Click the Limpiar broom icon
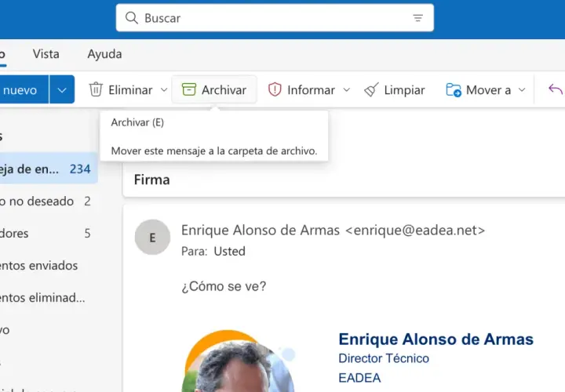This screenshot has width=565, height=392. point(371,89)
